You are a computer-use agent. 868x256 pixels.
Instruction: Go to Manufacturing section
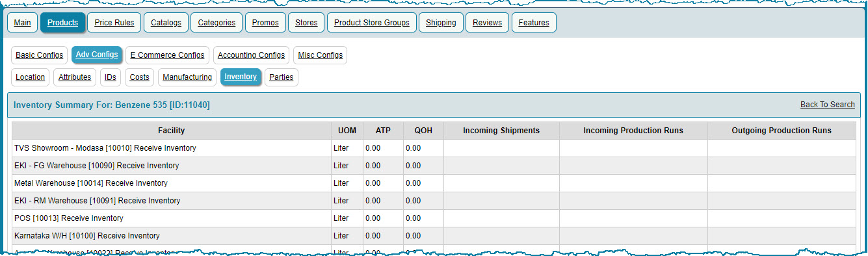pyautogui.click(x=187, y=77)
